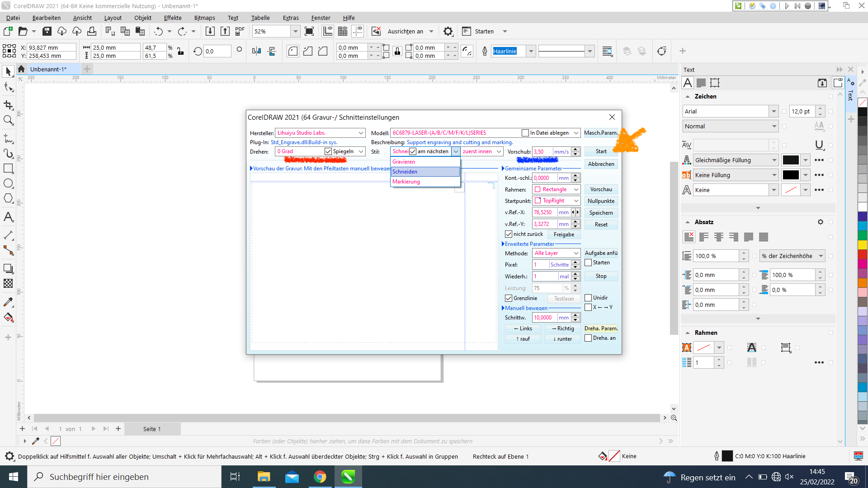This screenshot has height=488, width=868.
Task: Click the Vorschub speed input field
Action: 542,152
